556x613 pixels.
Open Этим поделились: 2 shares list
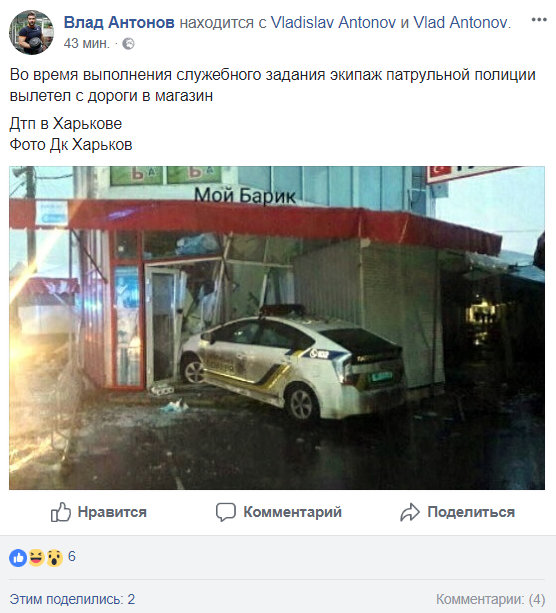pyautogui.click(x=72, y=599)
